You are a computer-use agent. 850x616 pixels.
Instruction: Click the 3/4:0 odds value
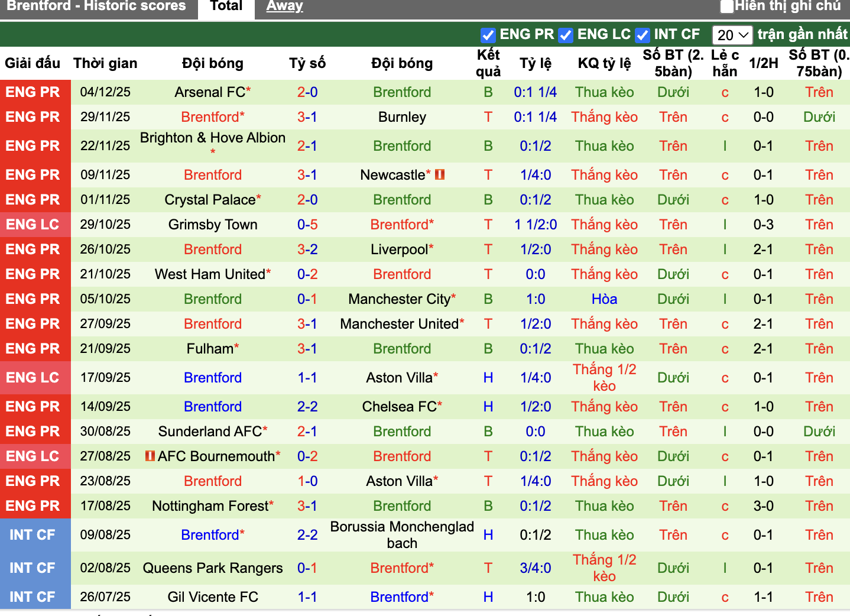tap(536, 568)
